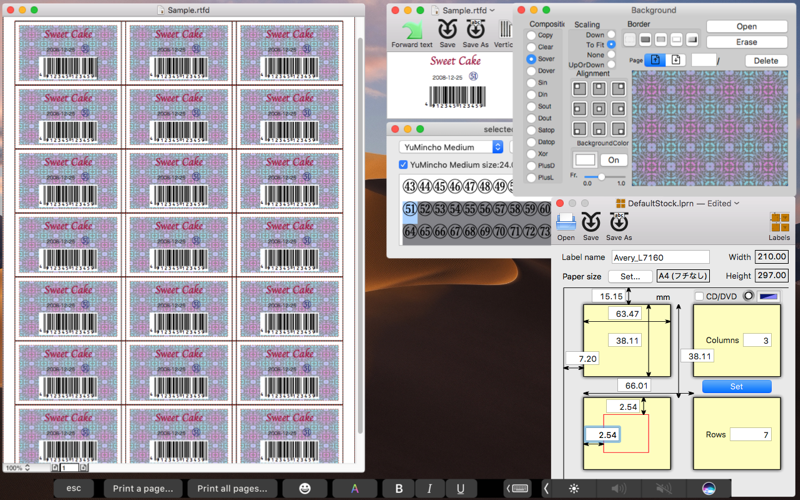Click the white background color swatch
This screenshot has width=800, height=500.
click(x=584, y=160)
